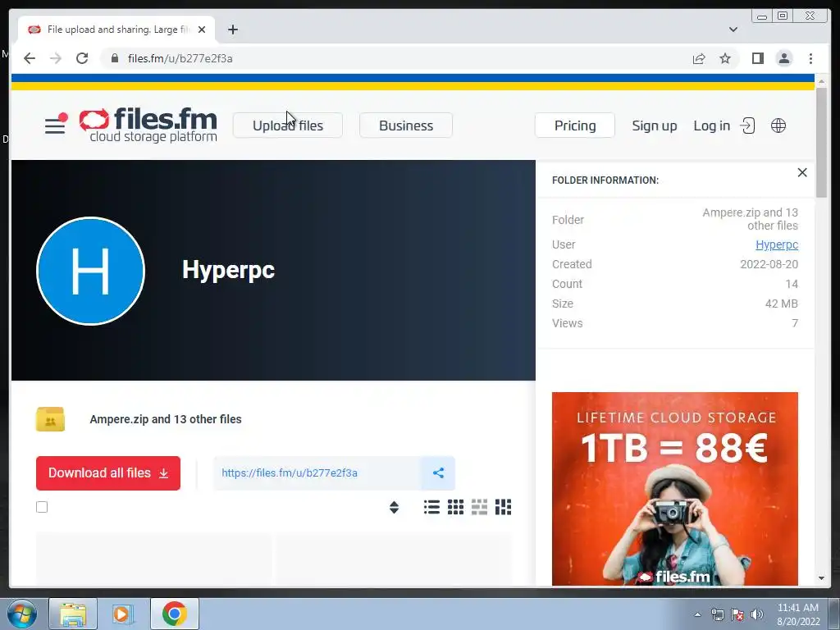This screenshot has height=630, width=840.
Task: Click the Hyperpc banner heading
Action: pos(228,269)
